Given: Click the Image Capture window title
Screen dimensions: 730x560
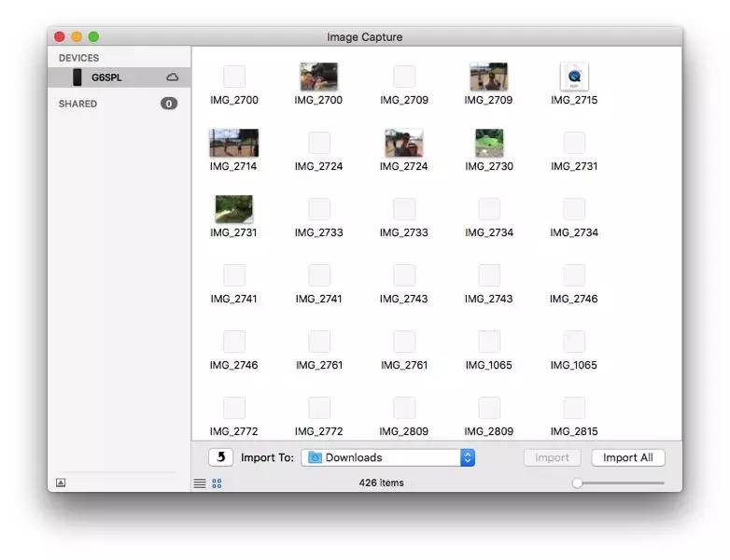Looking at the screenshot, I should point(365,37).
